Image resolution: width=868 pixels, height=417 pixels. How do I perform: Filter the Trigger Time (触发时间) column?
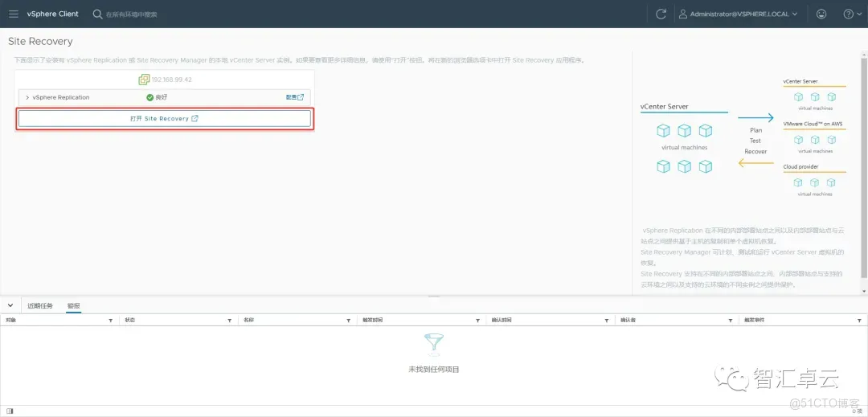click(x=477, y=321)
